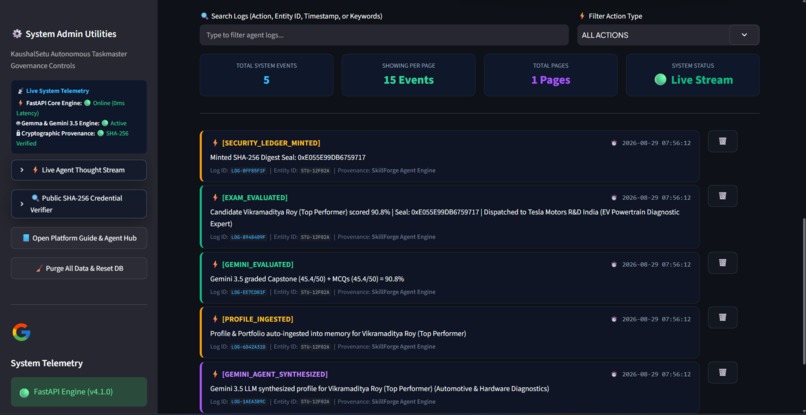Click the Gemini 3.5 graded Capstone message text
806x415 pixels.
click(x=307, y=279)
